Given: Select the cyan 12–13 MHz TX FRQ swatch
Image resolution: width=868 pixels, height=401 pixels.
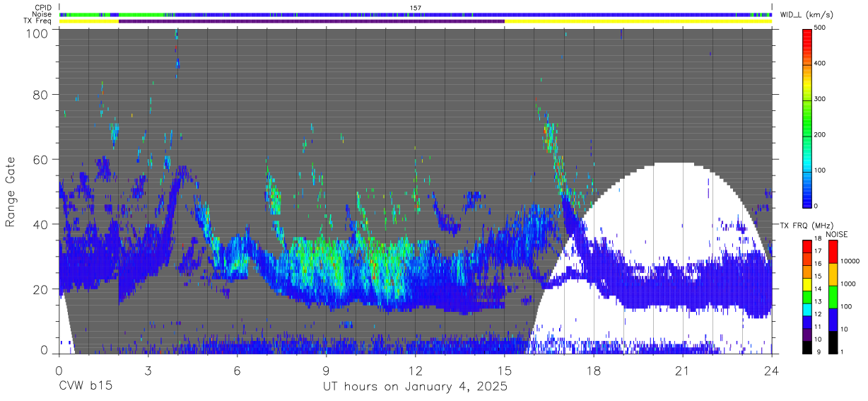Looking at the screenshot, I should [x=807, y=308].
